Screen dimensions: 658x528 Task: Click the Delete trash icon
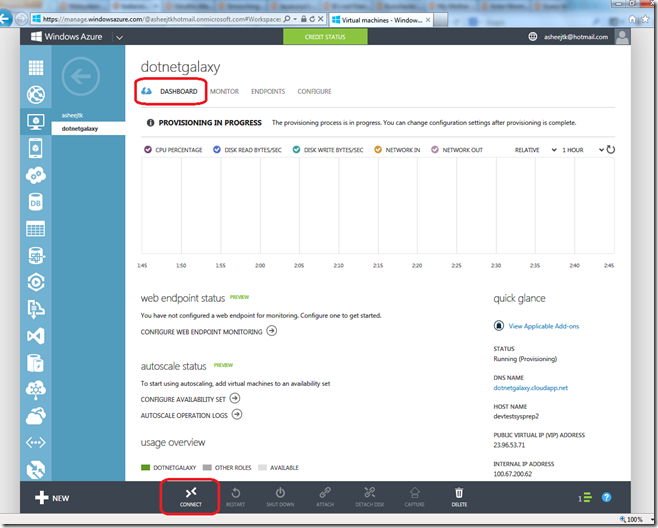(459, 493)
